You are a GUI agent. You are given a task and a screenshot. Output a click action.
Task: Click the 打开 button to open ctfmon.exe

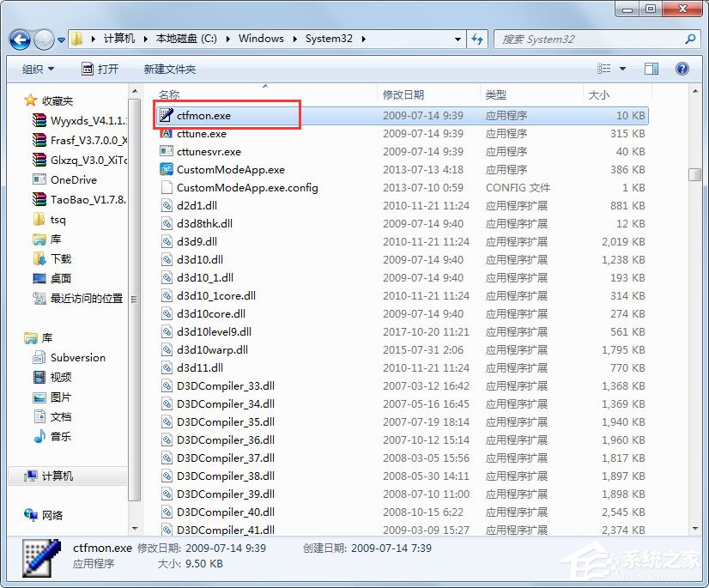coord(101,68)
